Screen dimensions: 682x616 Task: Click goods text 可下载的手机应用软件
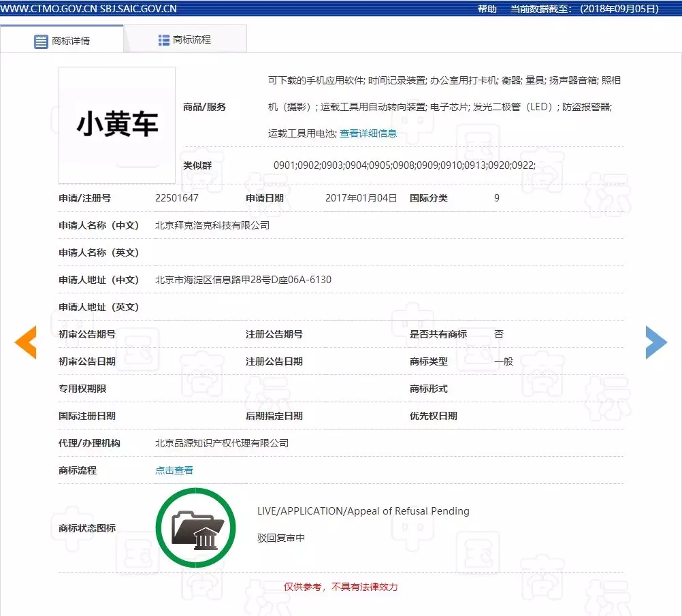[x=316, y=80]
